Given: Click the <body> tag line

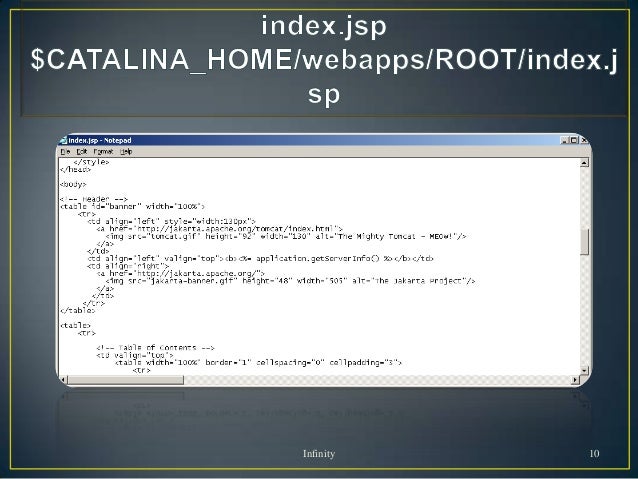Looking at the screenshot, I should (x=73, y=184).
